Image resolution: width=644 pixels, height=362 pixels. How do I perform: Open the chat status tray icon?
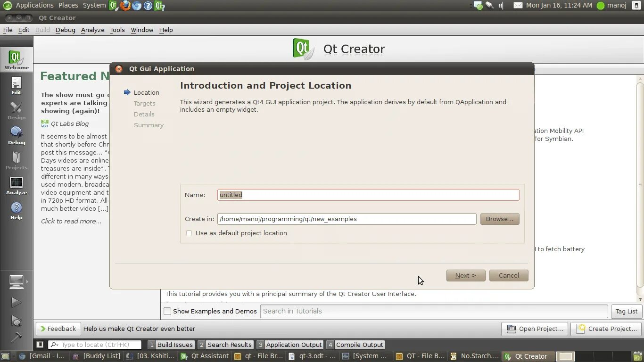point(478,5)
